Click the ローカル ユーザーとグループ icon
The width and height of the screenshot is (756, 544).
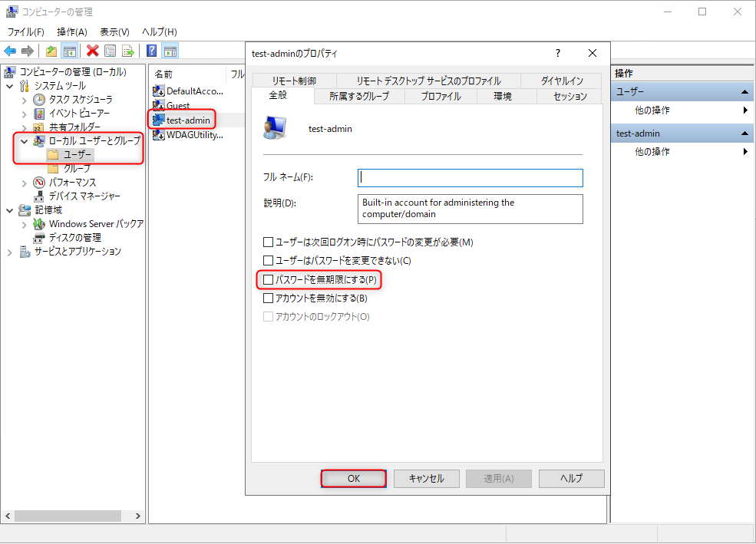point(39,141)
